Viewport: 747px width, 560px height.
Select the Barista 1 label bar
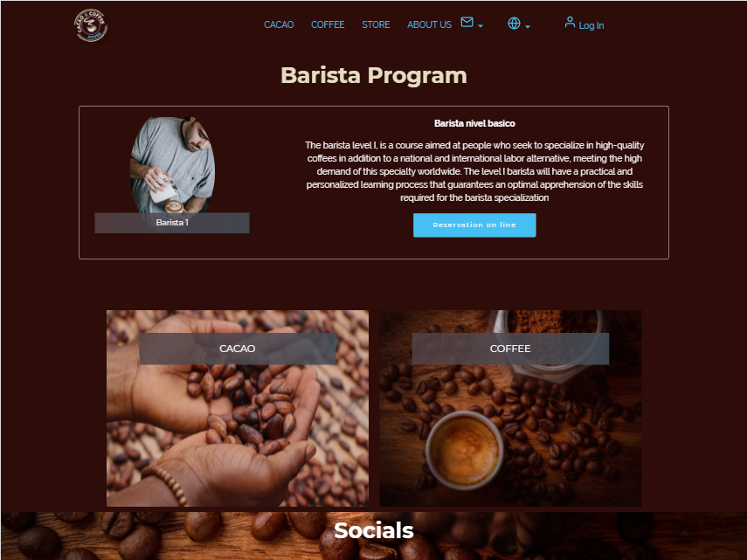tap(172, 223)
